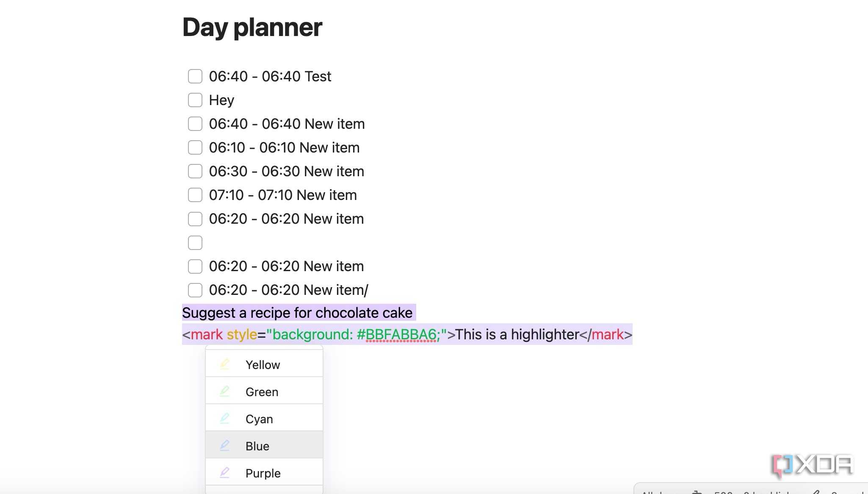Check the '07:10 - 07:10 New item' box
The height and width of the screenshot is (494, 868).
pos(195,195)
